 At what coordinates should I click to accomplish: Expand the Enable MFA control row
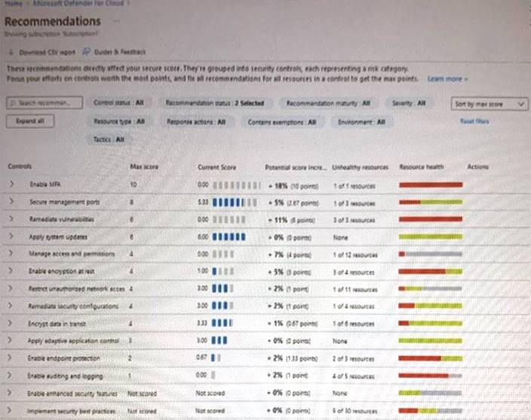pyautogui.click(x=11, y=184)
